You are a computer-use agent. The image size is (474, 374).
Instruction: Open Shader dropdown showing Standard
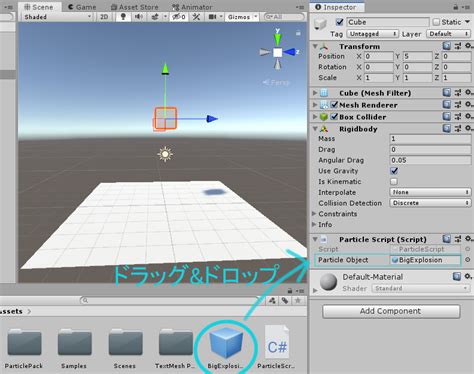[421, 288]
